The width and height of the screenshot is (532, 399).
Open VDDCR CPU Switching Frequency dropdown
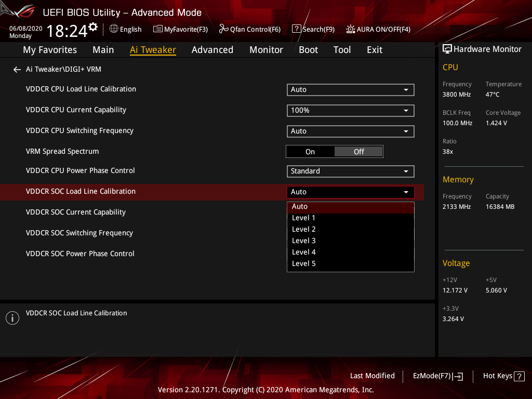[x=351, y=131]
